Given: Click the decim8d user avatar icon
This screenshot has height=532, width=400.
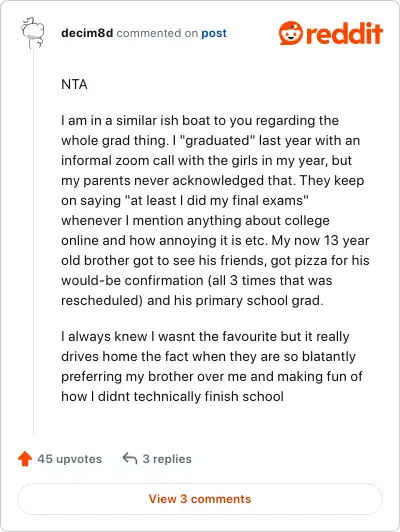Looking at the screenshot, I should click(33, 33).
